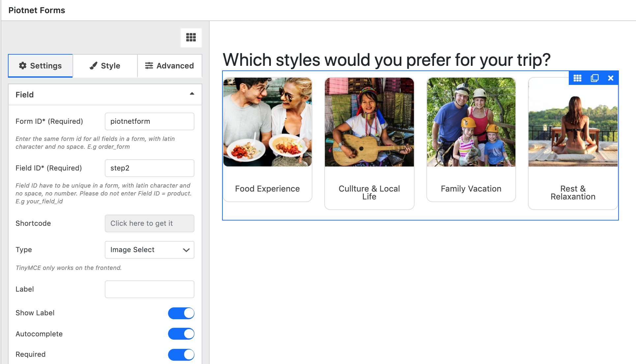Click the sliders icon on Advanced tab
The width and height of the screenshot is (636, 364).
point(149,65)
